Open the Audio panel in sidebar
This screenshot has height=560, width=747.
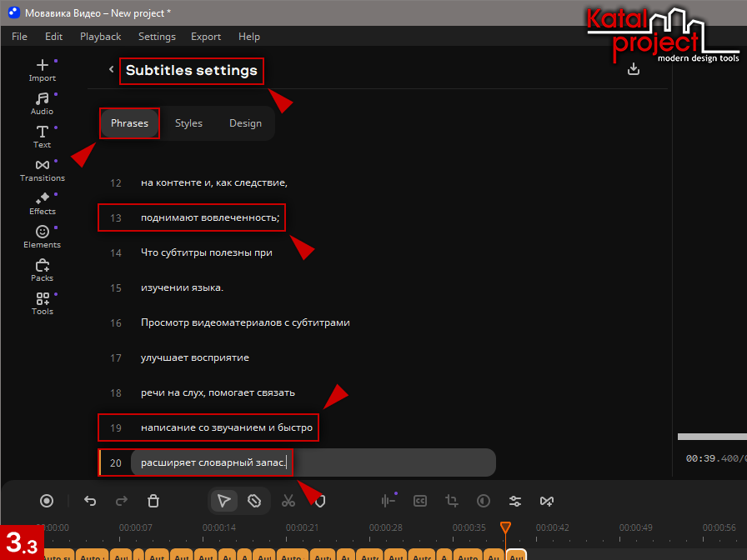tap(43, 103)
